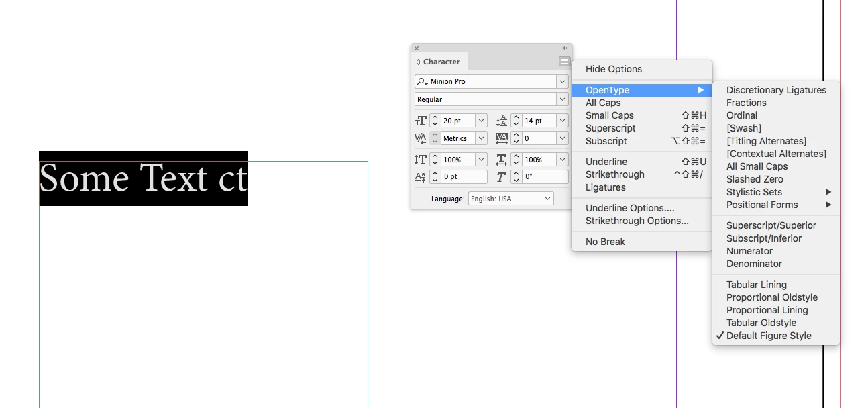Toggle Underline in the panel menu
The width and height of the screenshot is (868, 408).
pos(641,162)
